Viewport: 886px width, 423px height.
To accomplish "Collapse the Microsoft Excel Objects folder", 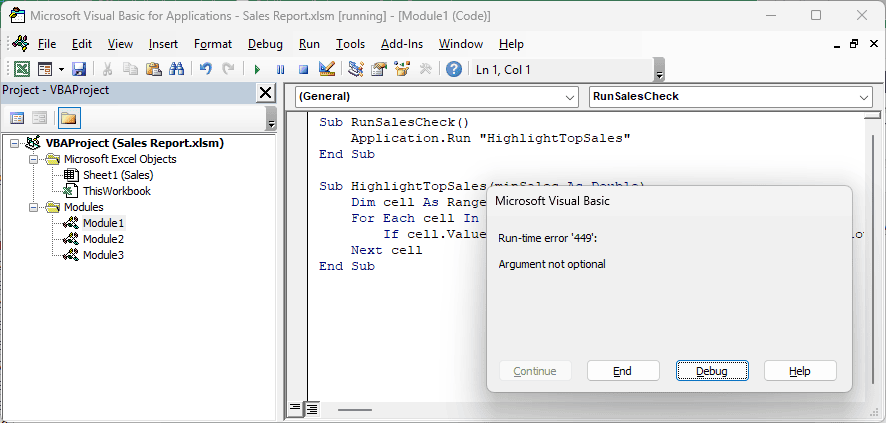I will pyautogui.click(x=33, y=159).
